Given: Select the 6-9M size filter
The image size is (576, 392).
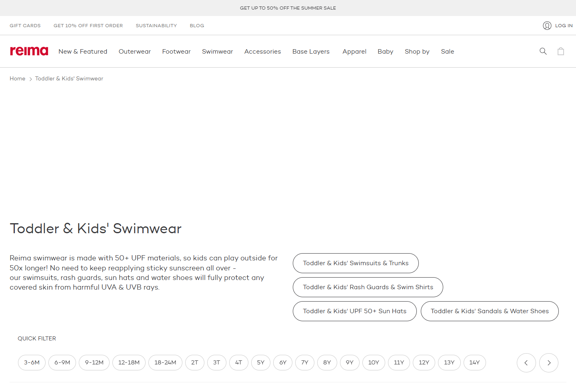Looking at the screenshot, I should click(x=62, y=363).
